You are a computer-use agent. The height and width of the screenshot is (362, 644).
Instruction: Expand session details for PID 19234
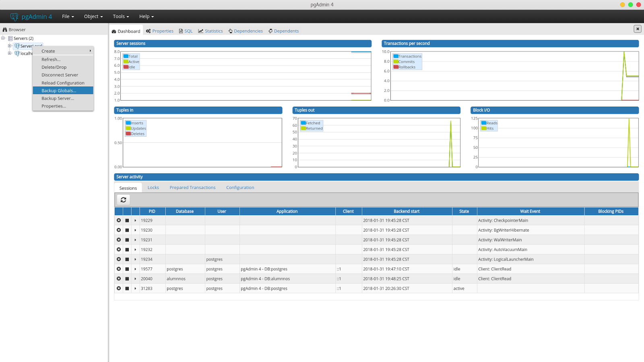click(135, 259)
